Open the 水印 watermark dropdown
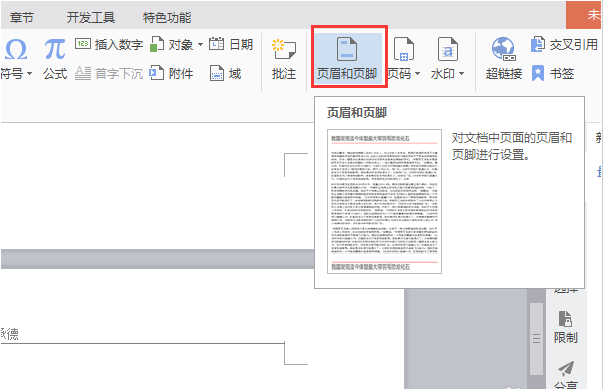This screenshot has height=389, width=604. coord(461,73)
